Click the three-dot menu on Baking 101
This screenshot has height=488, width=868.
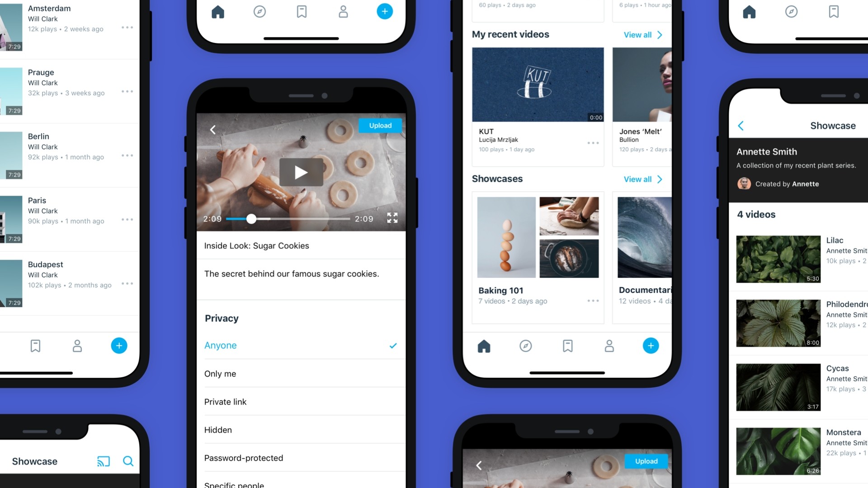593,301
